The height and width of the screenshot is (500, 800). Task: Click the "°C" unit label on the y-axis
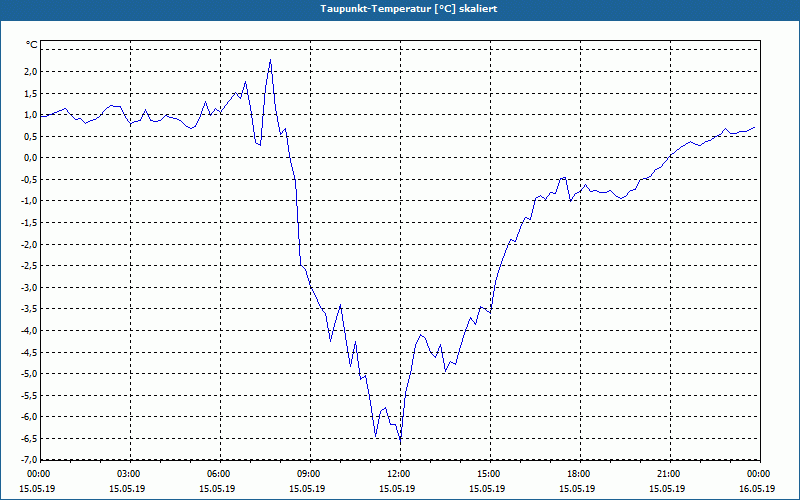point(32,45)
